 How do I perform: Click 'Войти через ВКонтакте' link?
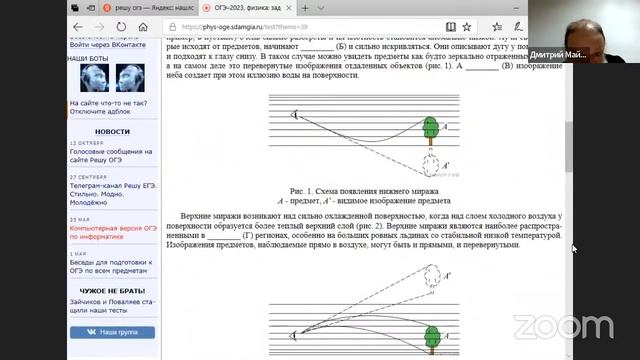(107, 44)
